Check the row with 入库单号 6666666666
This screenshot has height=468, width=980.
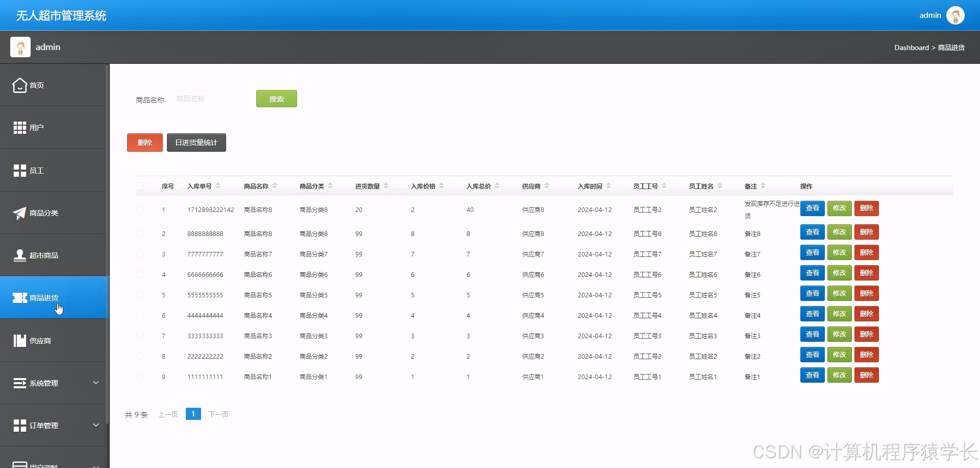pyautogui.click(x=140, y=274)
